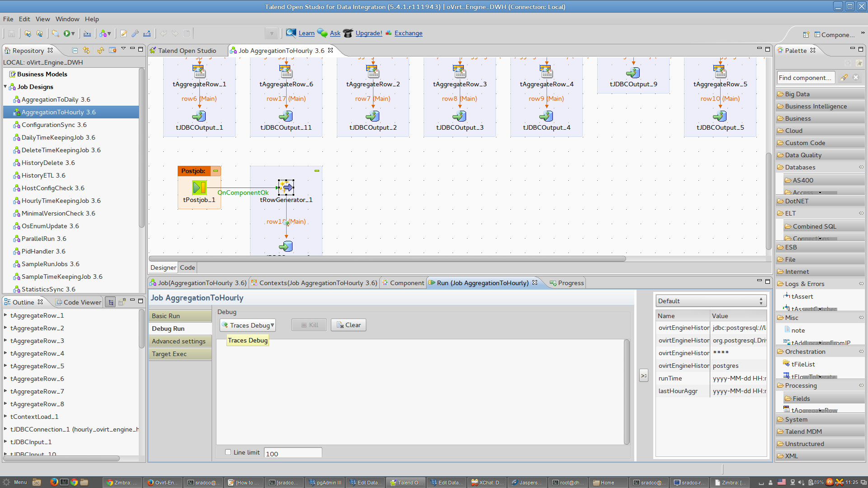
Task: Click the Palette search wand icon
Action: click(x=844, y=78)
